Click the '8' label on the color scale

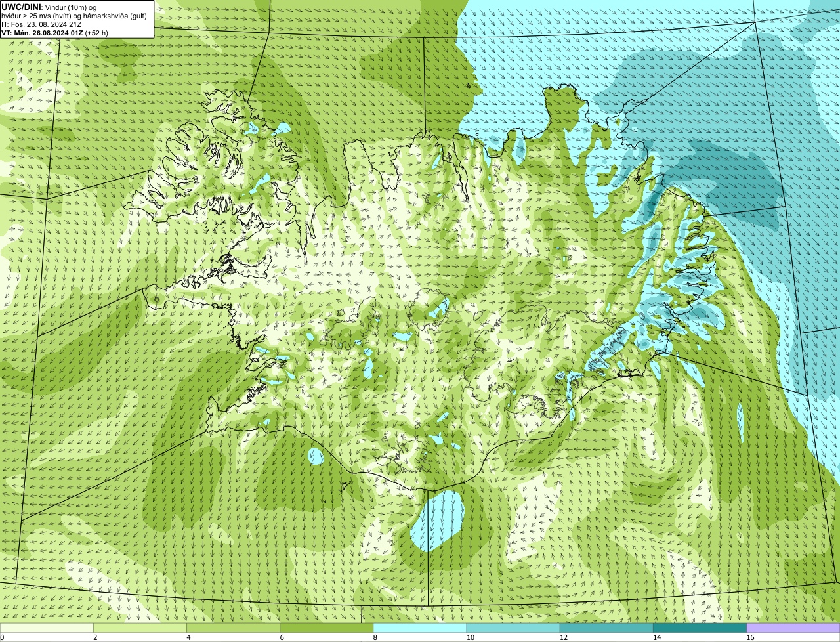(x=375, y=637)
